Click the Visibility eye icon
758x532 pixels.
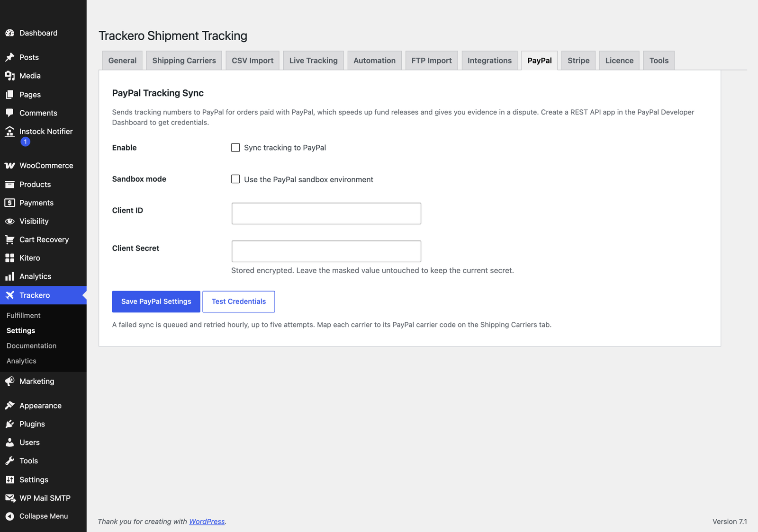click(x=9, y=222)
